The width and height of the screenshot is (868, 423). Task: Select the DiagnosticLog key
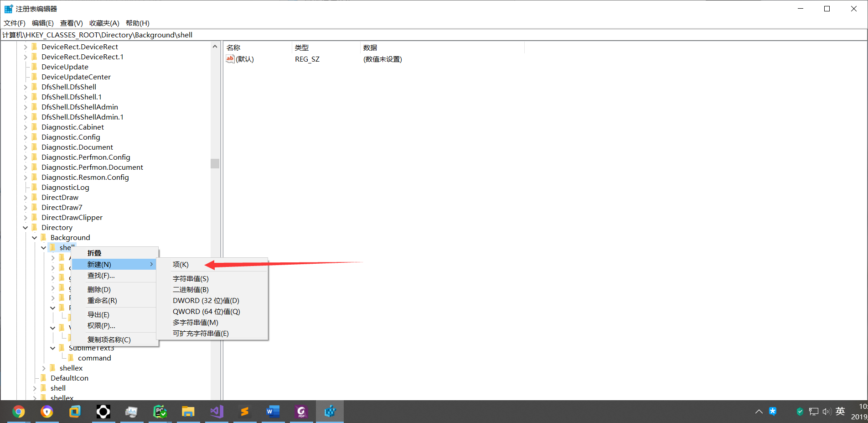65,187
